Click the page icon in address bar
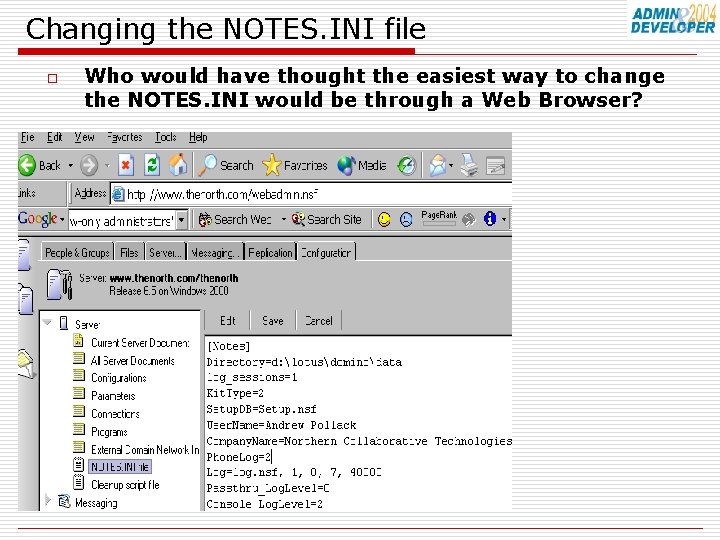This screenshot has width=720, height=540. tap(118, 194)
